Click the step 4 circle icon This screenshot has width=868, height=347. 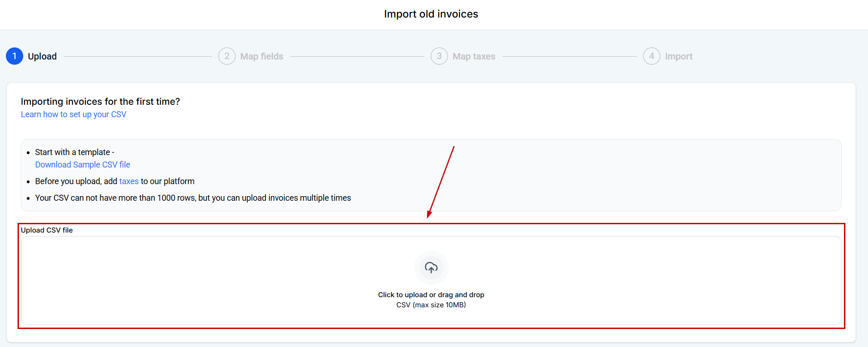(x=651, y=56)
